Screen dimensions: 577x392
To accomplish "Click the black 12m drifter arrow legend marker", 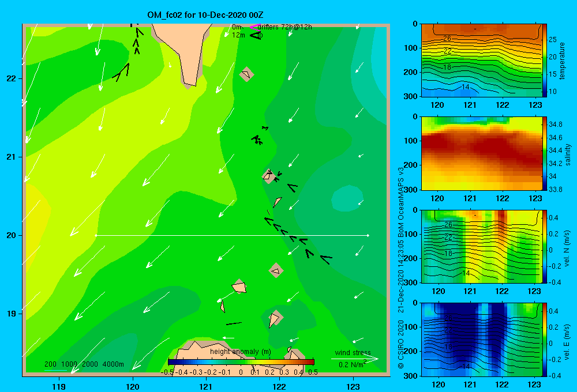I will (x=256, y=35).
